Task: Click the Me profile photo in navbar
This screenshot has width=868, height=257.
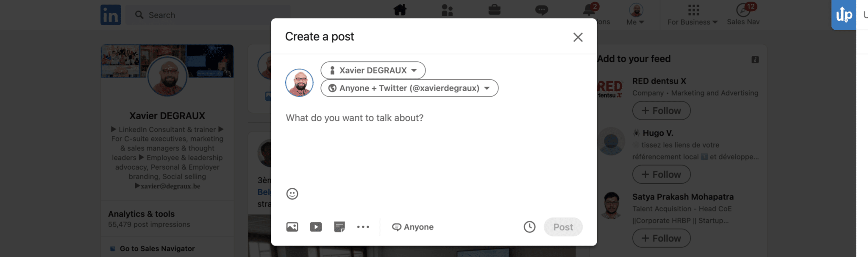Action: (x=636, y=10)
